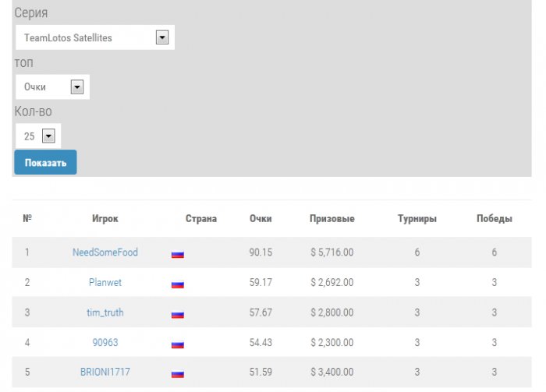
Task: Click the flag icon next to tim_truth
Action: [x=178, y=314]
